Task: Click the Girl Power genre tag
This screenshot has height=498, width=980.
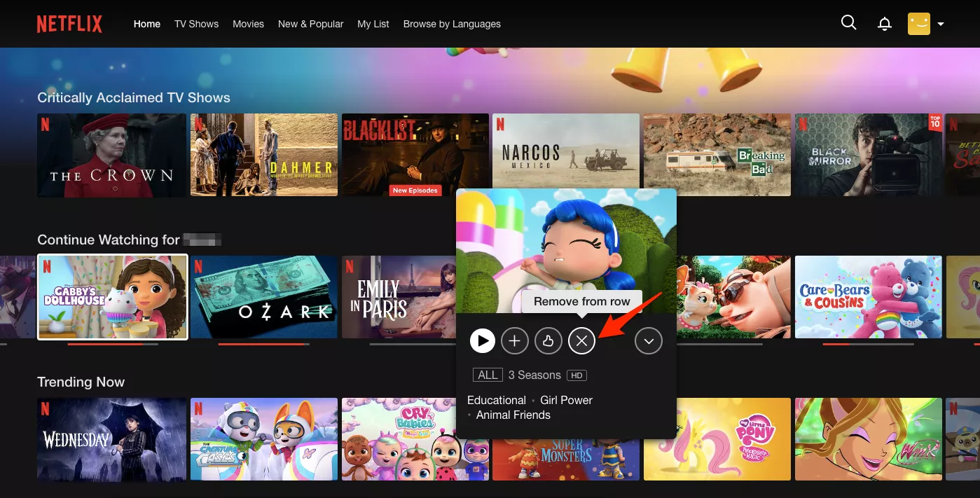Action: 567,400
